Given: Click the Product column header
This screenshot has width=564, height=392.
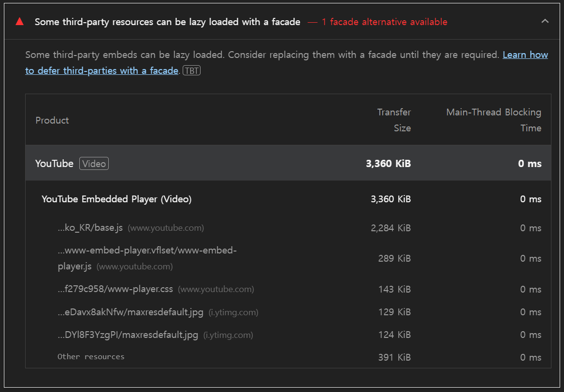Looking at the screenshot, I should (x=52, y=120).
